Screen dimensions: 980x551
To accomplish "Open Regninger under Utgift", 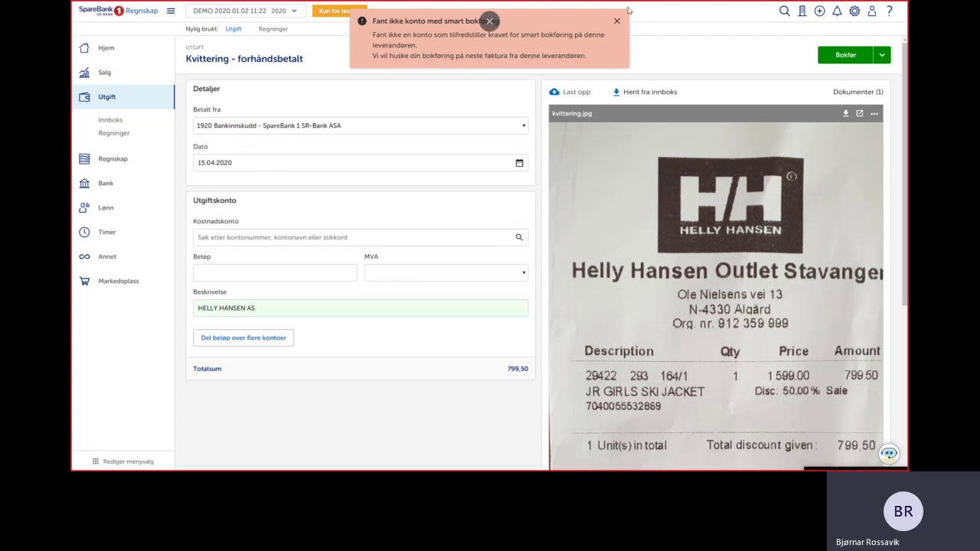I will point(114,133).
